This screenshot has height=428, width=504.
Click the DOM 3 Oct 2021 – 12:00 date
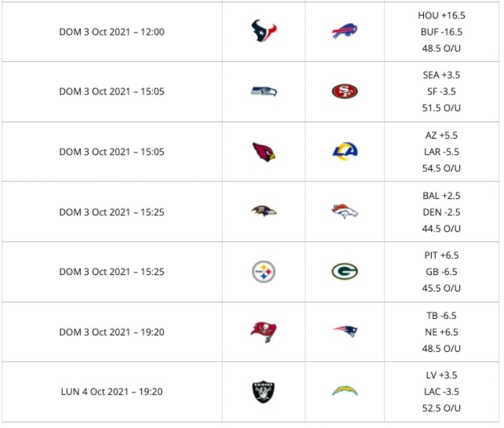coord(112,32)
